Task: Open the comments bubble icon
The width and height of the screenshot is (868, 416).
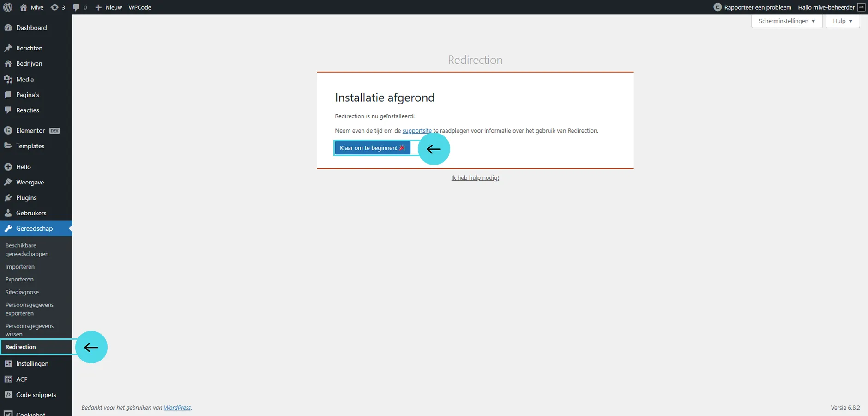Action: tap(77, 7)
